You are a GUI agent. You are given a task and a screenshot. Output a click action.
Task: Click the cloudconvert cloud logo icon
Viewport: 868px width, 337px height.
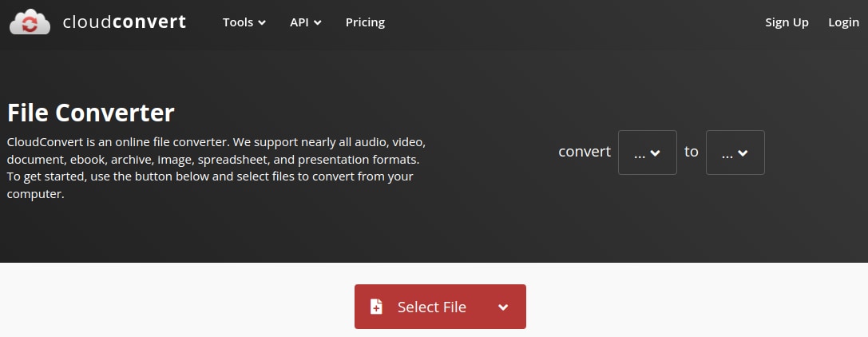pyautogui.click(x=30, y=22)
